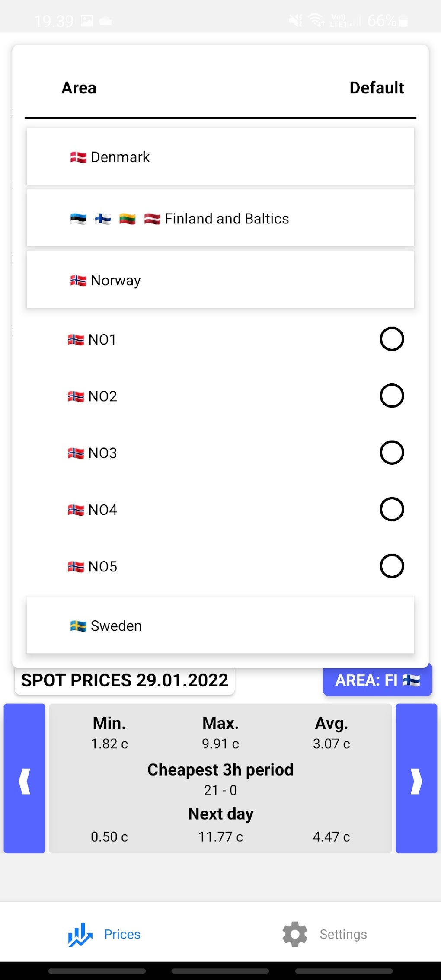The width and height of the screenshot is (441, 980).
Task: Tap the NO5 area label
Action: pyautogui.click(x=103, y=567)
